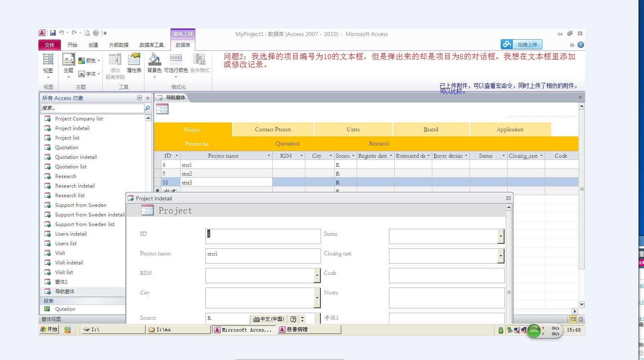Click the Application navigation tab
Viewport: 644px width, 360px height.
pyautogui.click(x=510, y=130)
